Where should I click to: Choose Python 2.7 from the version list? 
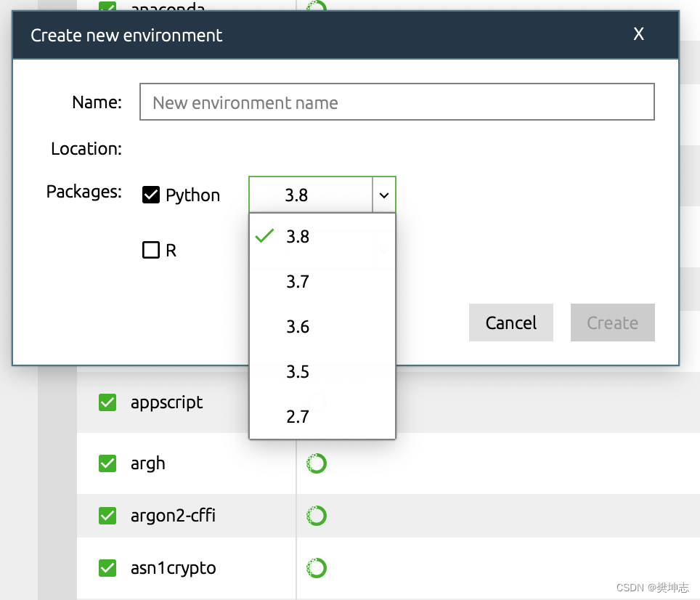298,417
